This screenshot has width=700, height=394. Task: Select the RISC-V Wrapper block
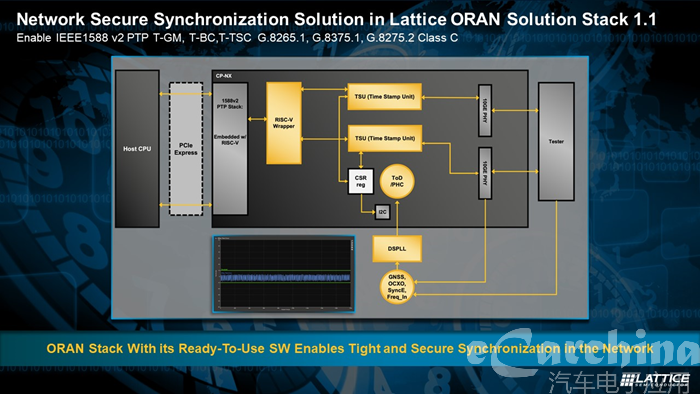[x=284, y=123]
